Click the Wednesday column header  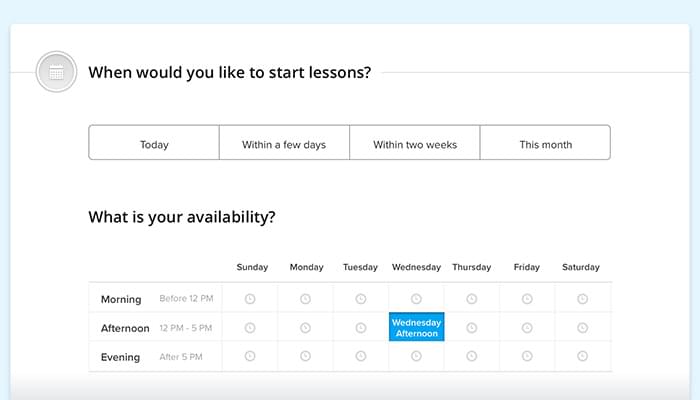[416, 267]
